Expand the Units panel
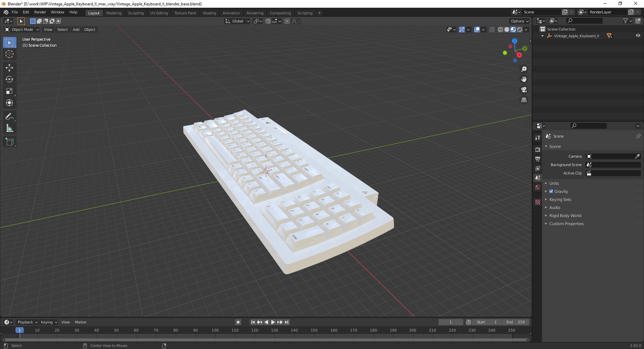 tap(554, 183)
